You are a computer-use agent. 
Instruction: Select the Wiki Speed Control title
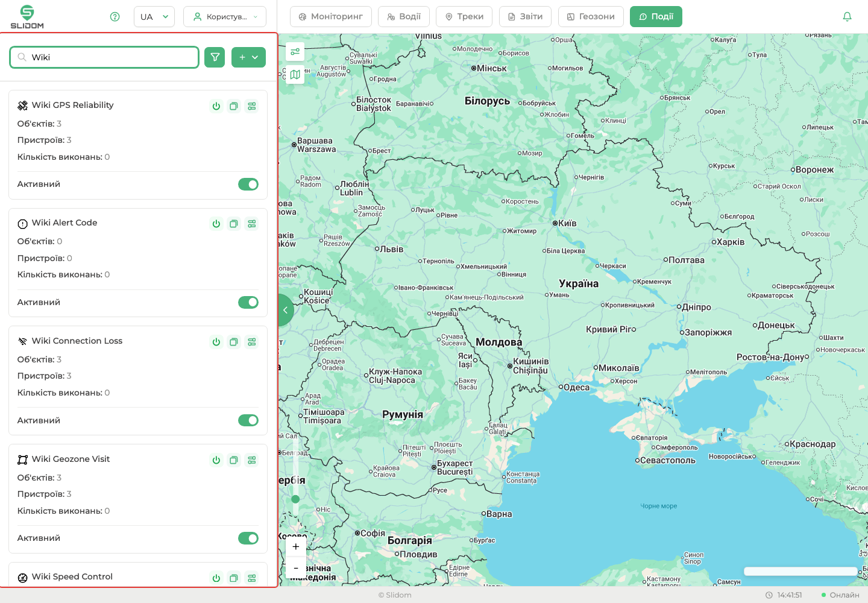pos(72,576)
